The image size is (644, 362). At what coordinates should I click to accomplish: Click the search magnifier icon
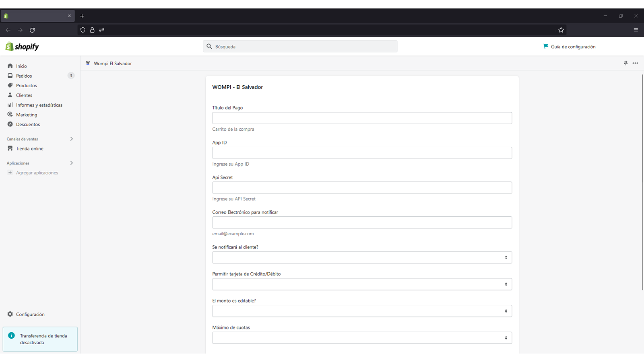pos(209,46)
